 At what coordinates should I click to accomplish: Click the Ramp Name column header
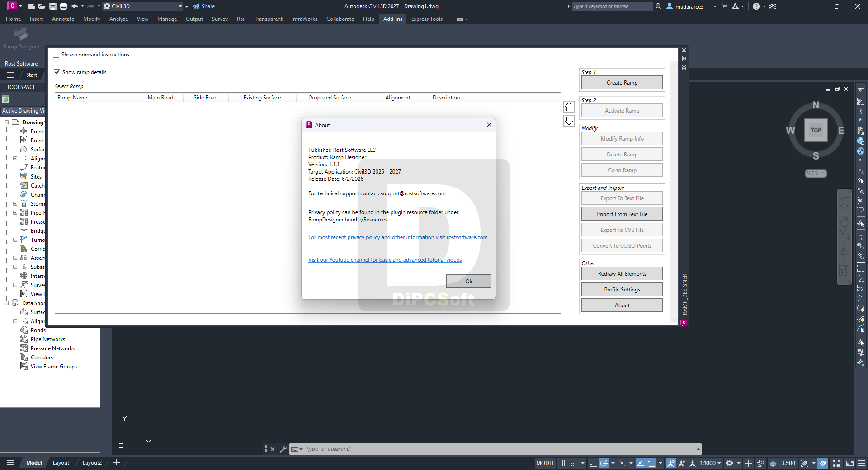click(97, 98)
